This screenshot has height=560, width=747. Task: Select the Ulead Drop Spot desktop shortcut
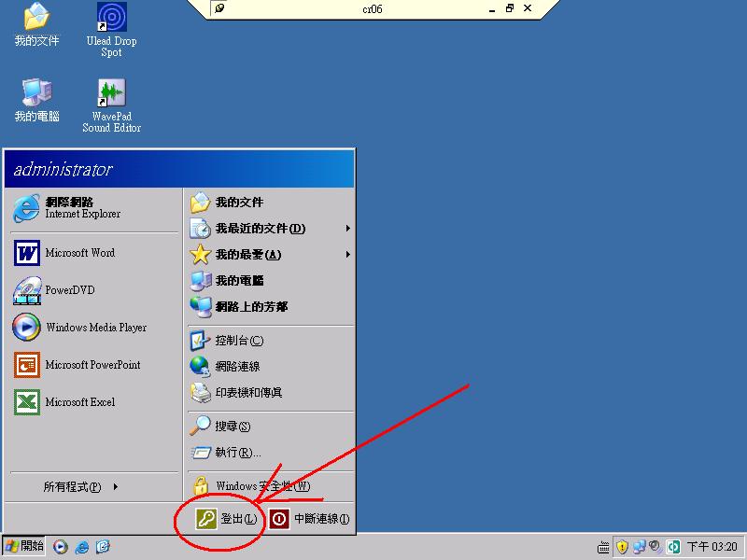coord(111,30)
